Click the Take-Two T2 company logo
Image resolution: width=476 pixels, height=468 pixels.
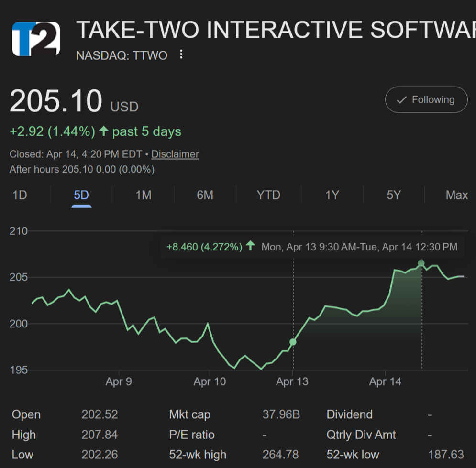(x=36, y=39)
